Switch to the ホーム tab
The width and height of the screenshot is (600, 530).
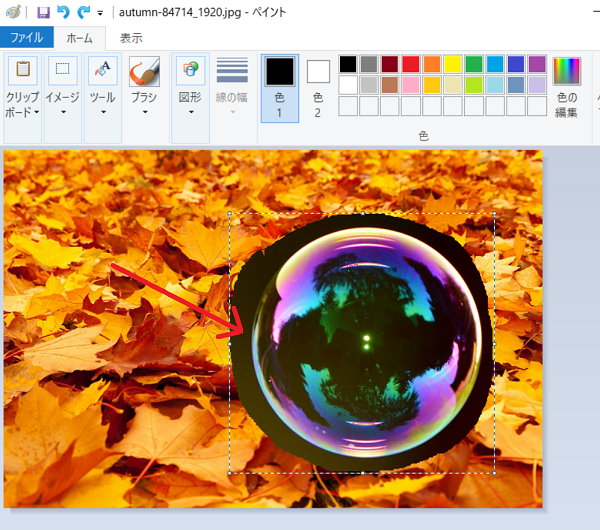click(x=80, y=38)
